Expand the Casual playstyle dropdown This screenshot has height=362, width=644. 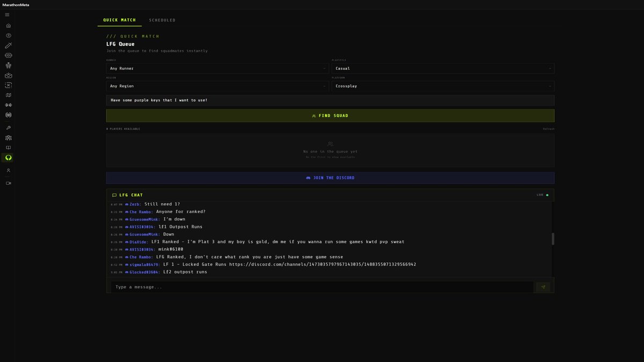[443, 69]
